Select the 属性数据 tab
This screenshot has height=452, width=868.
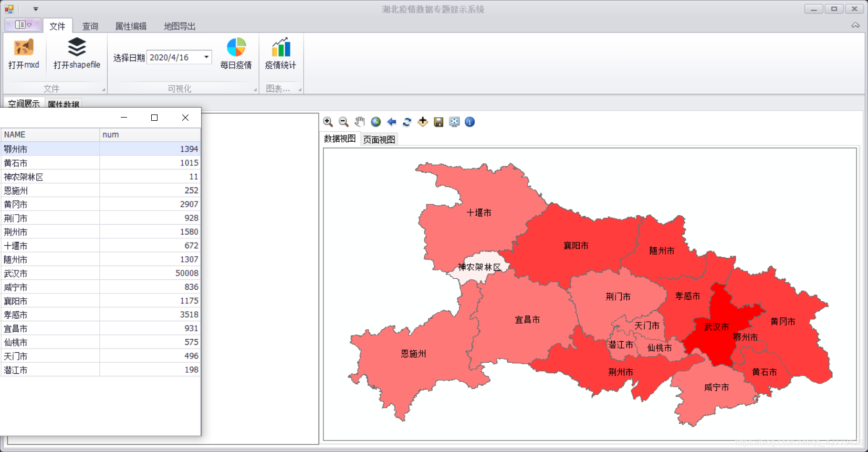pos(64,104)
